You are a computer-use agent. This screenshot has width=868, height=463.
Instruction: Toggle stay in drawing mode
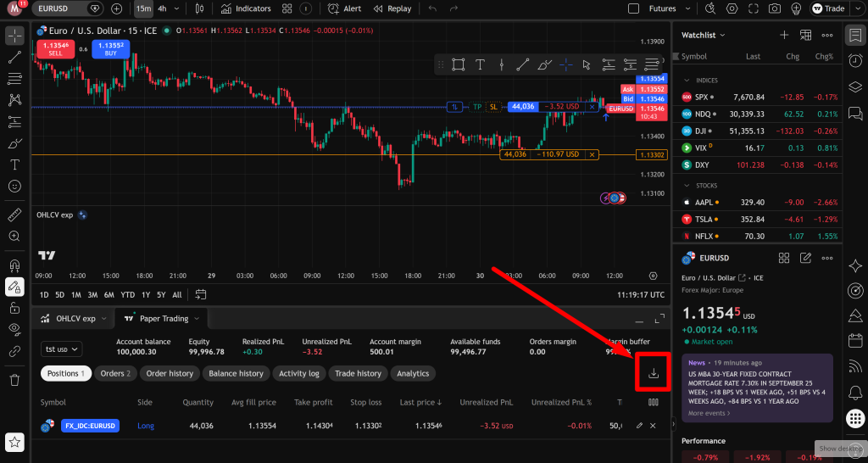(x=15, y=287)
